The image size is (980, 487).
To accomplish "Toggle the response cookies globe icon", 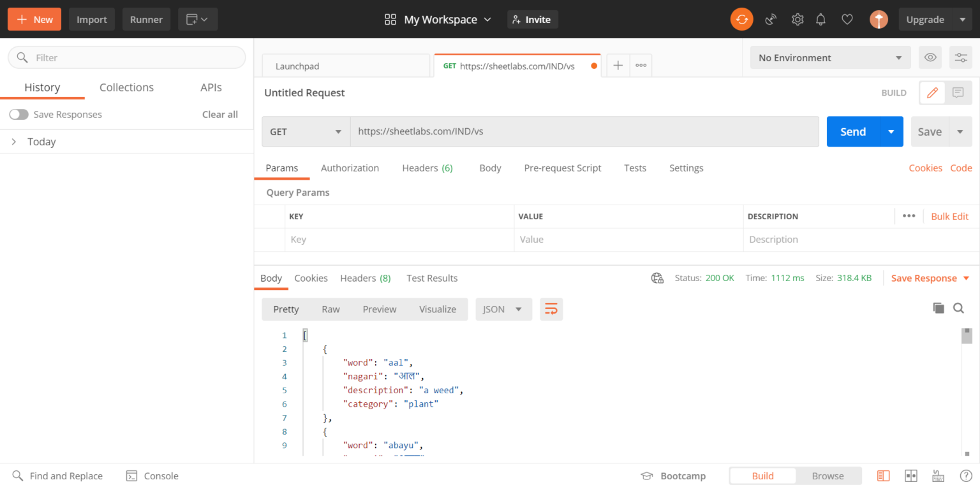I will pos(657,278).
